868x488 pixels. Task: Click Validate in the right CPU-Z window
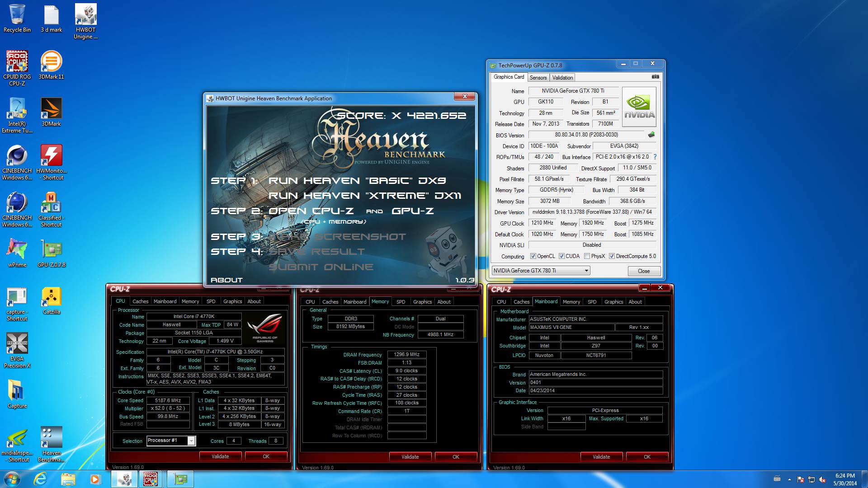(601, 457)
